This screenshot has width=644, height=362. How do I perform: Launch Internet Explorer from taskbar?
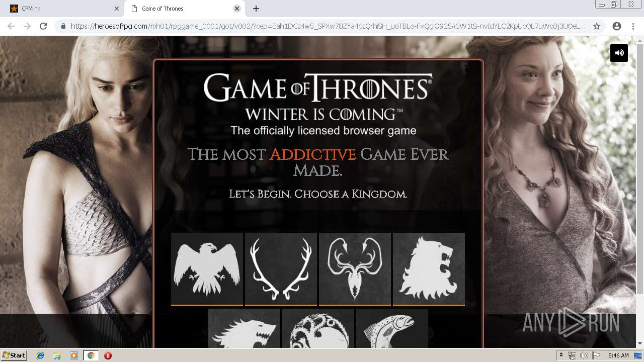(40, 355)
